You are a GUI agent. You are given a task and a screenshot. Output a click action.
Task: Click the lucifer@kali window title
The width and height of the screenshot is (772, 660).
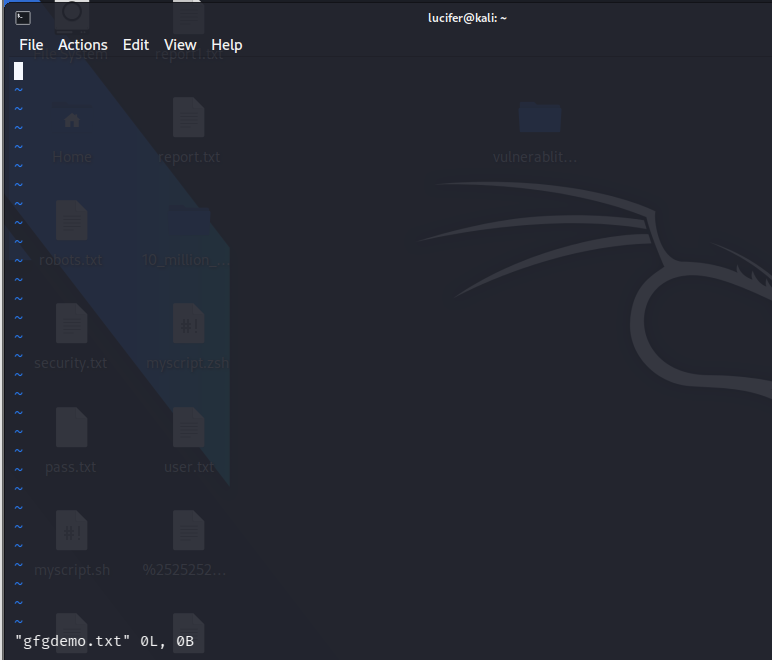tap(467, 18)
